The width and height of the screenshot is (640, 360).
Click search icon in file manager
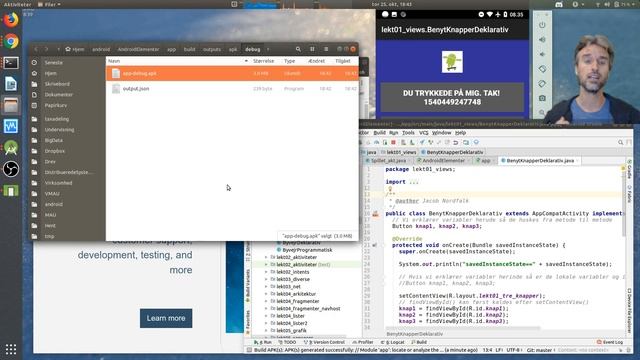pos(298,49)
